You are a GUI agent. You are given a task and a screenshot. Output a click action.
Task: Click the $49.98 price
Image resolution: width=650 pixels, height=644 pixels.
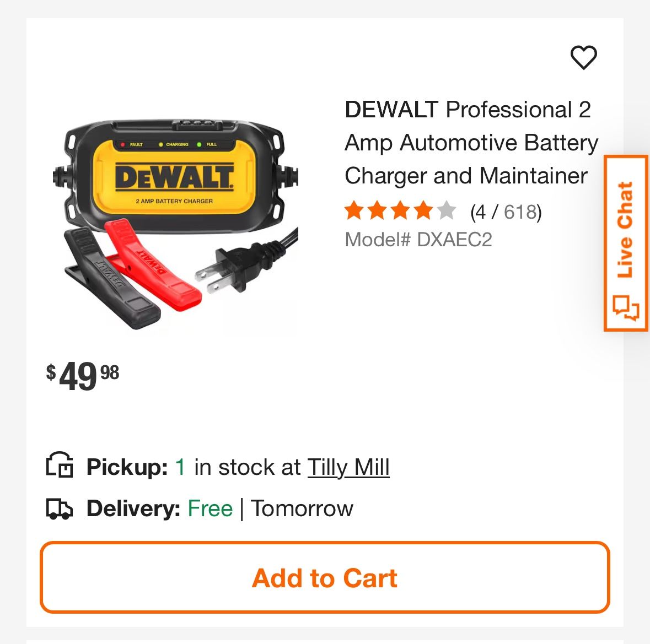click(83, 376)
